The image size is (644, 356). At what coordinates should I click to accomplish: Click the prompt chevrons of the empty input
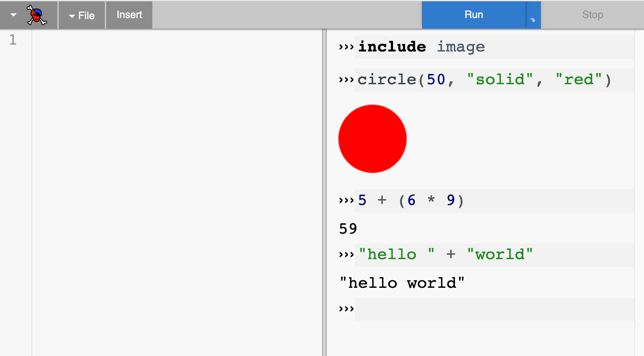(346, 309)
